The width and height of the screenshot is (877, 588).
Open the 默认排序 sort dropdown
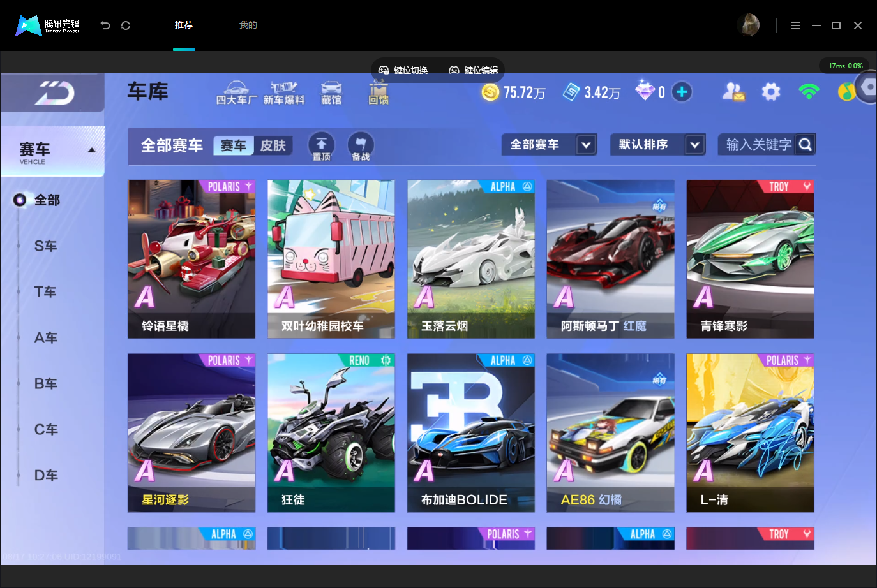tap(658, 145)
